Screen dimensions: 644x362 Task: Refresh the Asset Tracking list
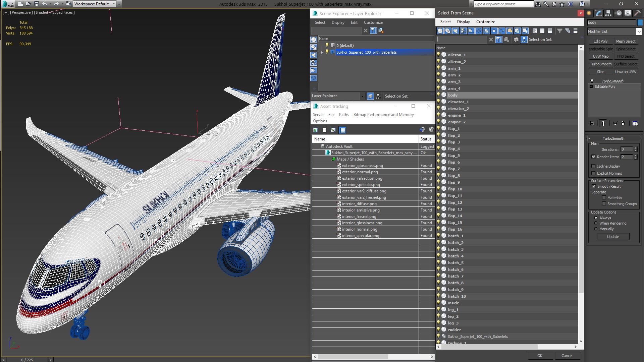pos(315,130)
